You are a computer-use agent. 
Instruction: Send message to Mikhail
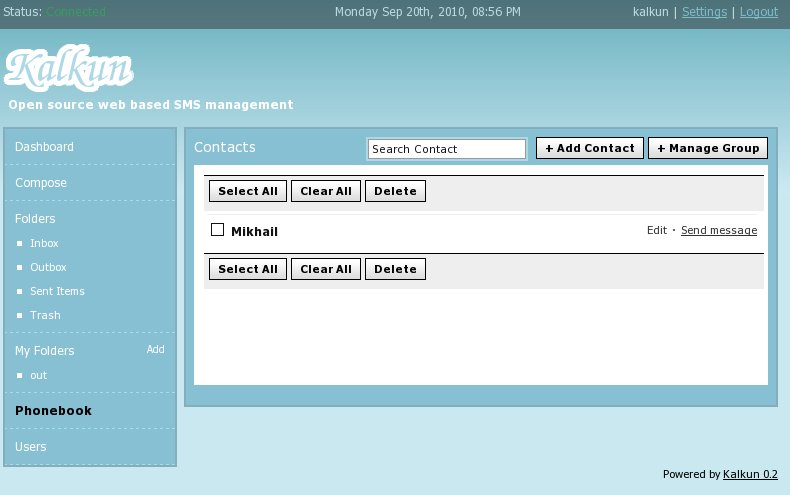point(719,230)
